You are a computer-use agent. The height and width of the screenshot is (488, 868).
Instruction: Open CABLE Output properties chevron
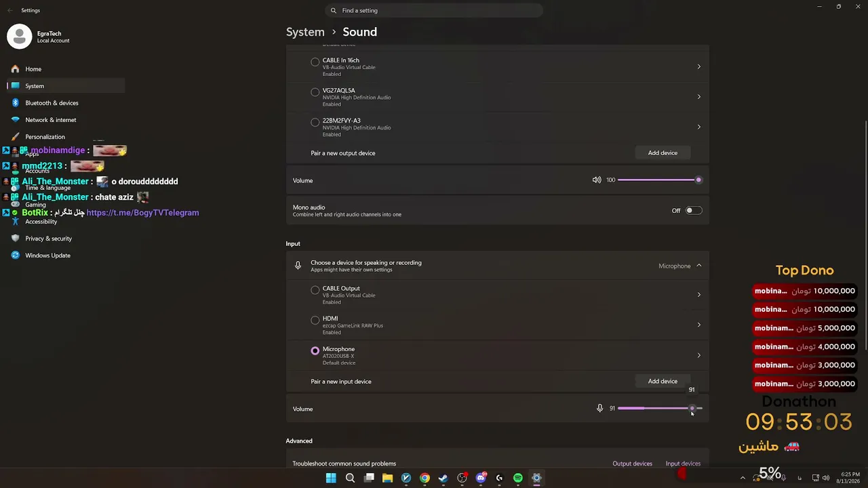(699, 295)
